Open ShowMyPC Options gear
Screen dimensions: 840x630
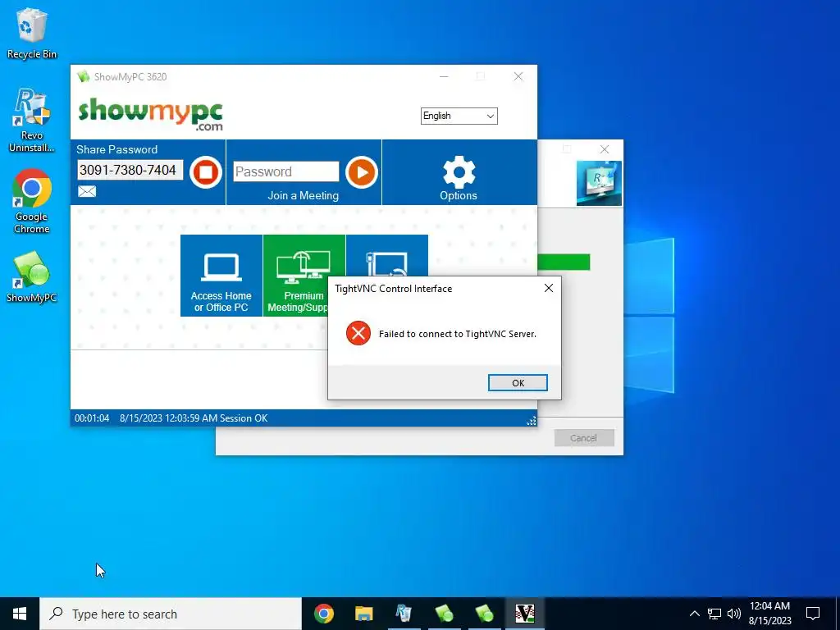[459, 178]
